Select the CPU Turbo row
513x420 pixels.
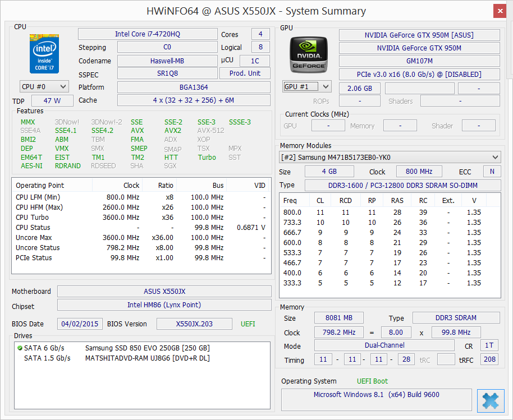pos(141,218)
